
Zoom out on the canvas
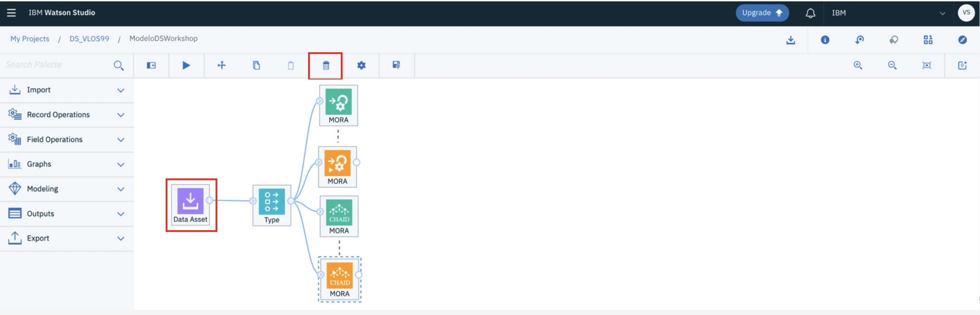click(x=892, y=65)
